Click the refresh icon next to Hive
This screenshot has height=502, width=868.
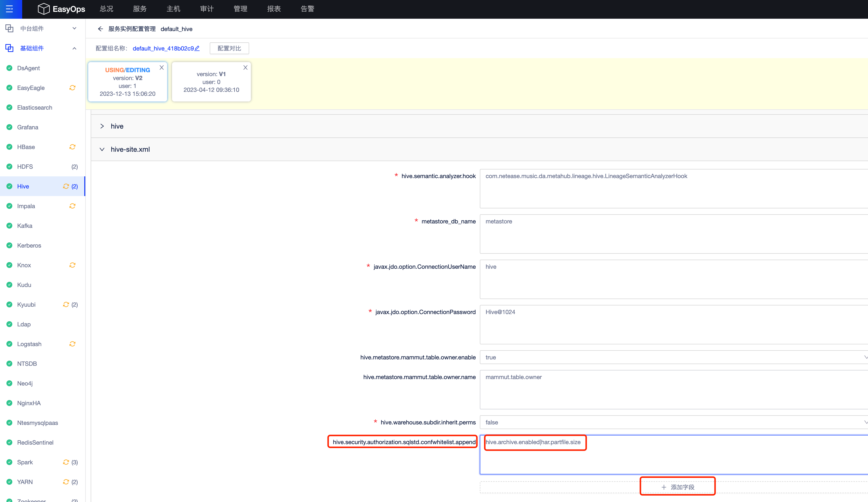[x=66, y=186]
